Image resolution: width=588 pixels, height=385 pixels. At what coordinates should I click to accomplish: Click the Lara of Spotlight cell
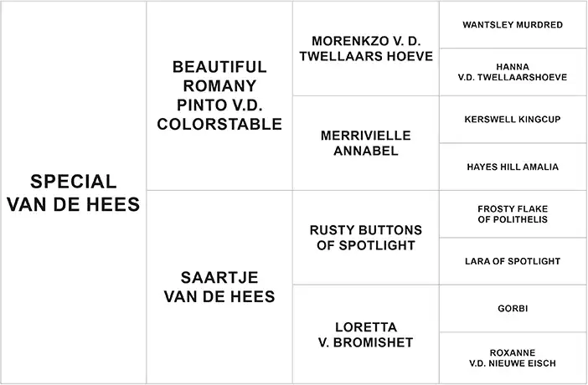513,261
